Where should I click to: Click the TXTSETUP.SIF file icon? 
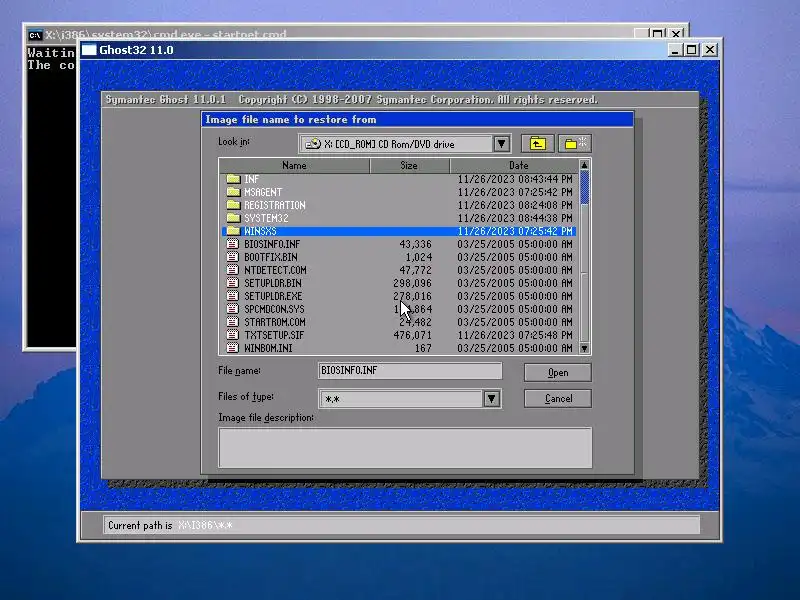coord(233,335)
